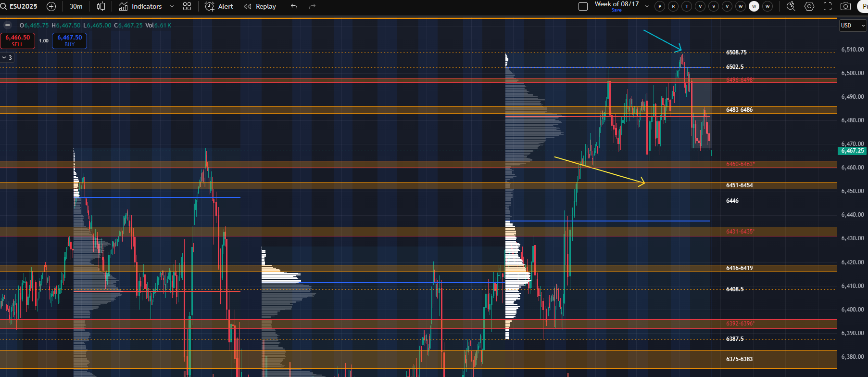Open indicator templates four-squares icon
868x377 pixels.
pos(187,6)
